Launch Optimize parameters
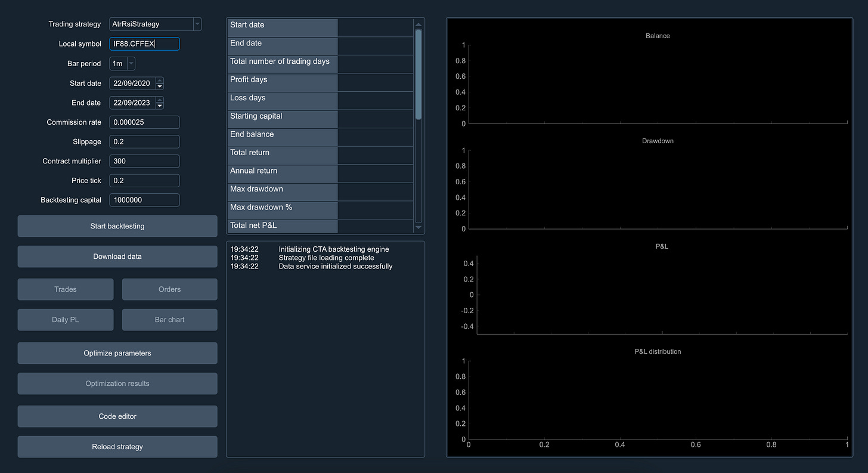868x473 pixels. [117, 353]
